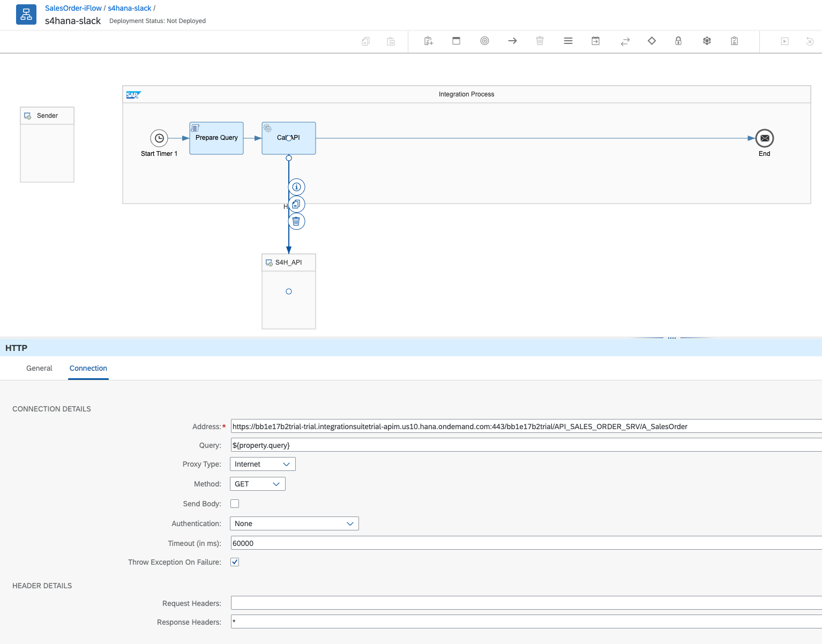This screenshot has width=822, height=644.
Task: Open the Routing palette (diamond icon)
Action: pos(652,41)
